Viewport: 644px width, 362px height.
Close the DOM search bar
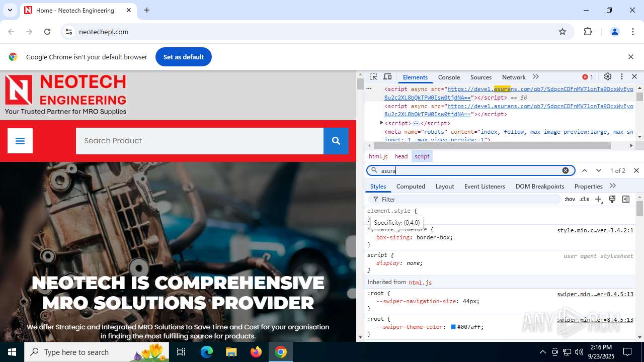636,170
